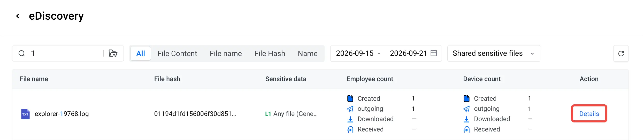Switch to the File Hash tab
The height and width of the screenshot is (140, 644).
(x=270, y=53)
